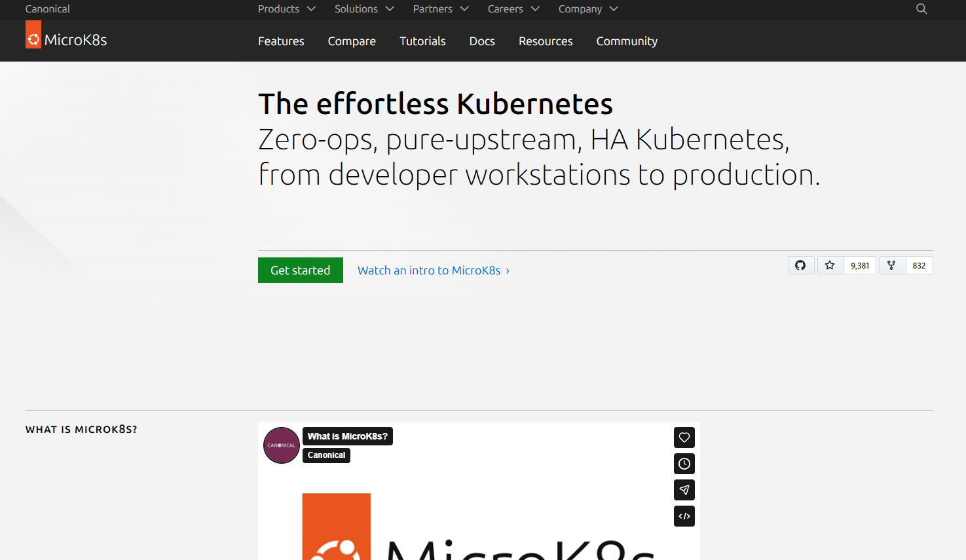
Task: Click the Canonical link in top bar
Action: (48, 9)
